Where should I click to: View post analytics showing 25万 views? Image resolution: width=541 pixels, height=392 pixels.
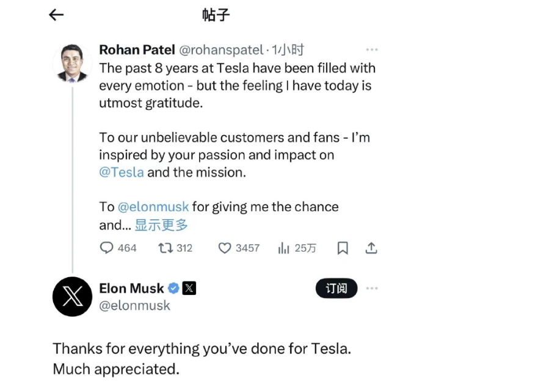point(297,248)
